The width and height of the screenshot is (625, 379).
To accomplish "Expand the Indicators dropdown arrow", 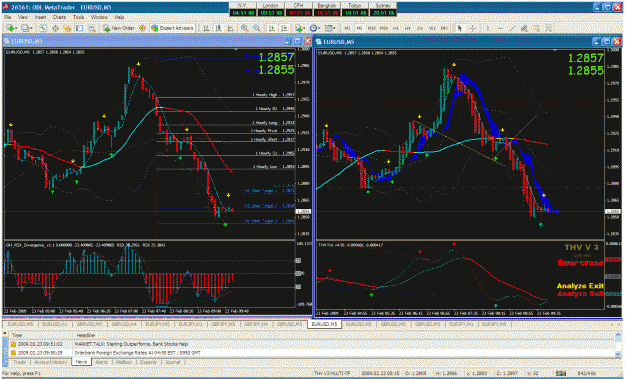I will tap(305, 28).
